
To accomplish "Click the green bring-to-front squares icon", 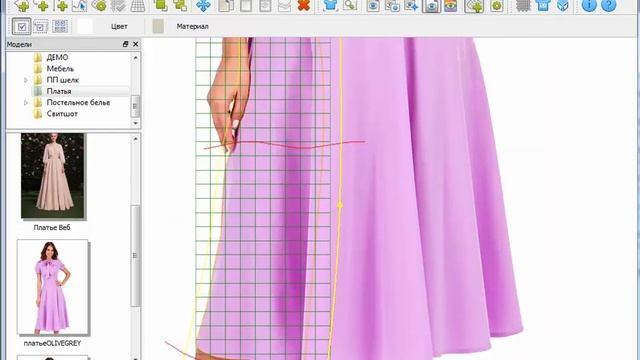I will [x=161, y=5].
